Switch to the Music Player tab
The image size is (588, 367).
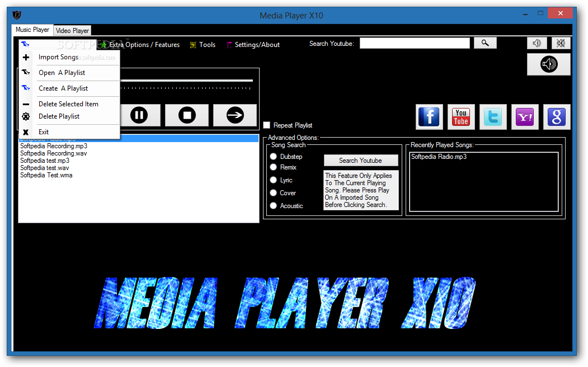pyautogui.click(x=32, y=30)
